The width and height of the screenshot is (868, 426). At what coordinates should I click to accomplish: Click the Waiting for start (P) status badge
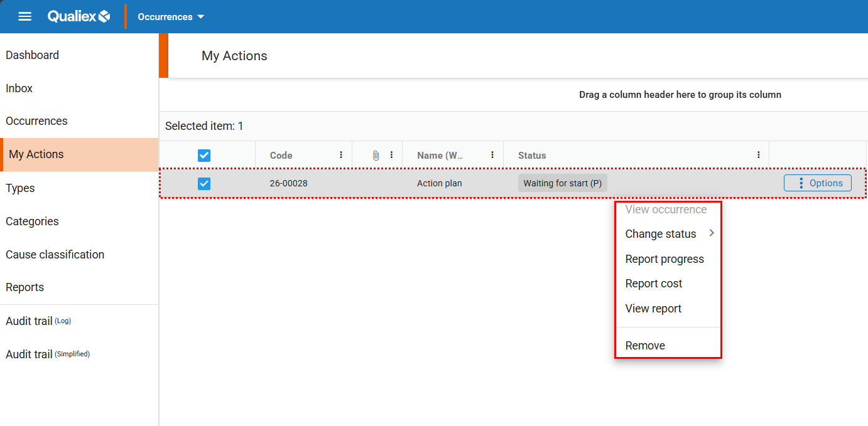562,183
